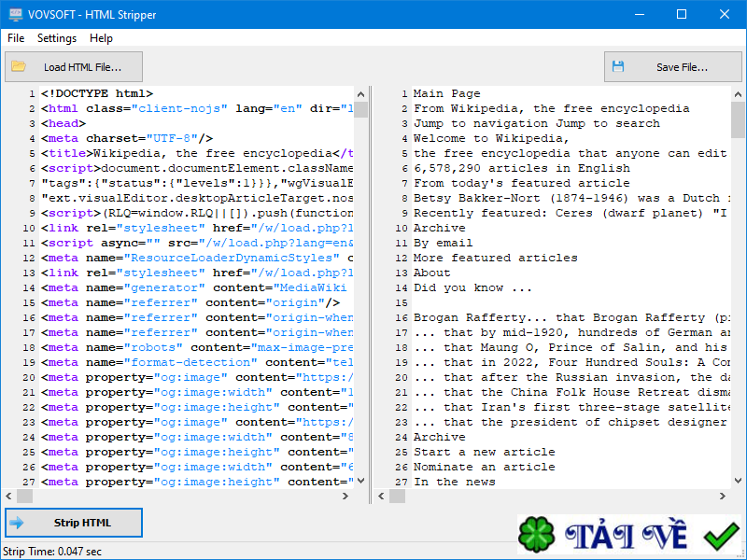Open the File menu
Screen dimensions: 747x560
click(x=16, y=38)
